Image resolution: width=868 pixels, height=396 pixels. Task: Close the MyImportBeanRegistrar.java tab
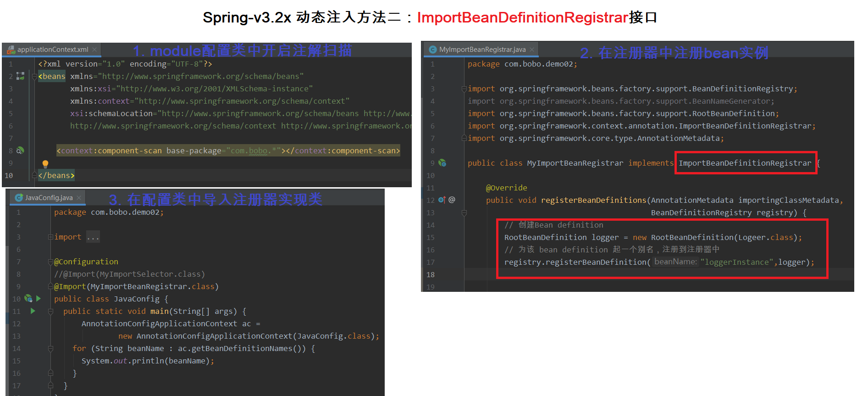532,50
